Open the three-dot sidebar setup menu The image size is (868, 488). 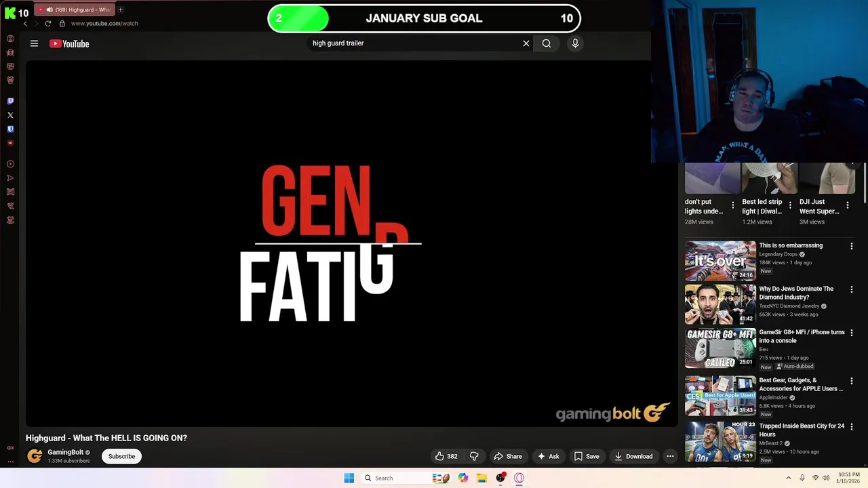click(10, 461)
